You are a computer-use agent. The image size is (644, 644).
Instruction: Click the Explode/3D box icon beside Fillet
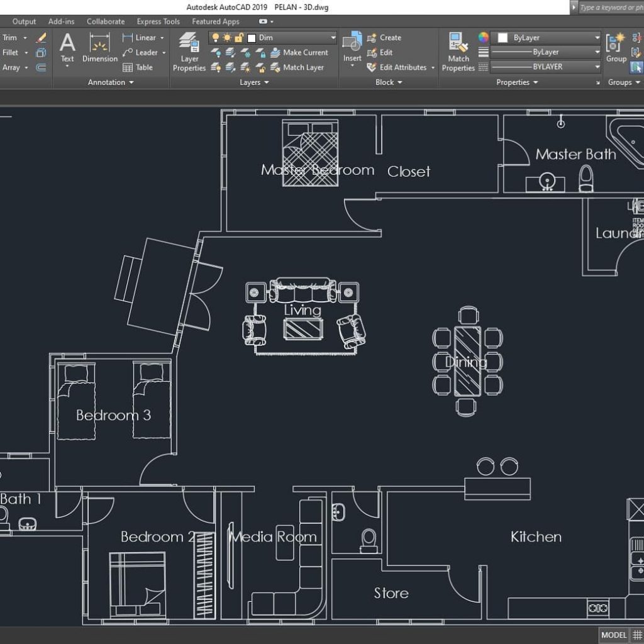tap(41, 53)
